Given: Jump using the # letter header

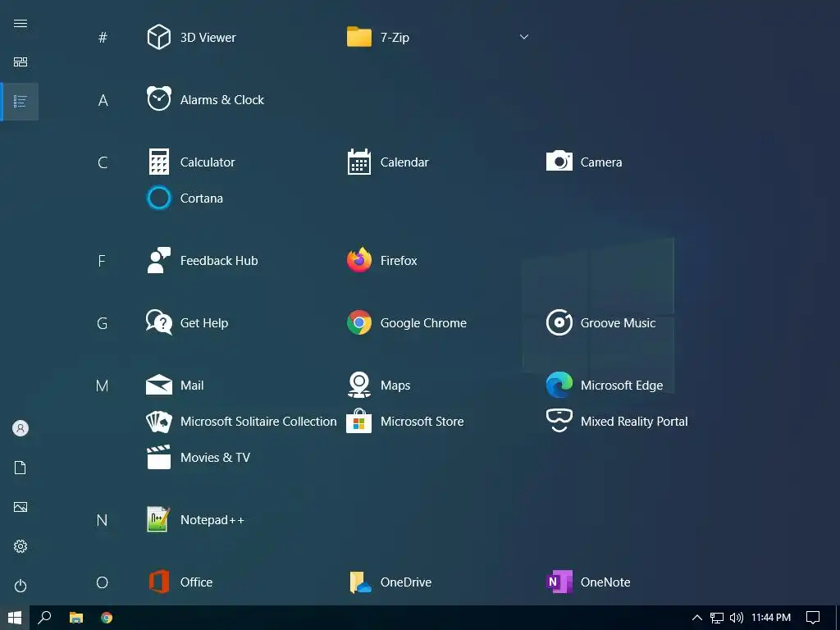Looking at the screenshot, I should tap(103, 37).
